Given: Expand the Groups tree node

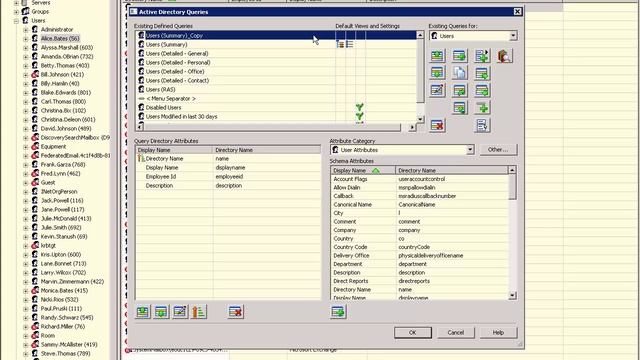Looking at the screenshot, I should point(16,11).
